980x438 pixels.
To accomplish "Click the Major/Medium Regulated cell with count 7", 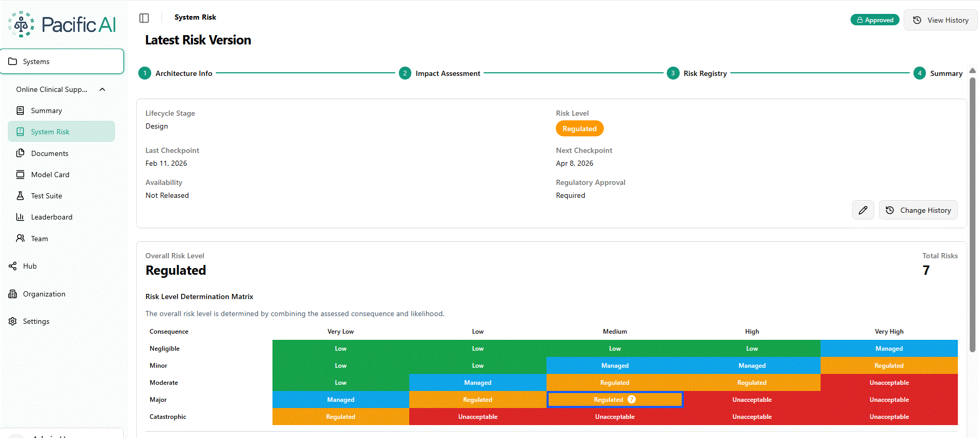I will (x=615, y=400).
